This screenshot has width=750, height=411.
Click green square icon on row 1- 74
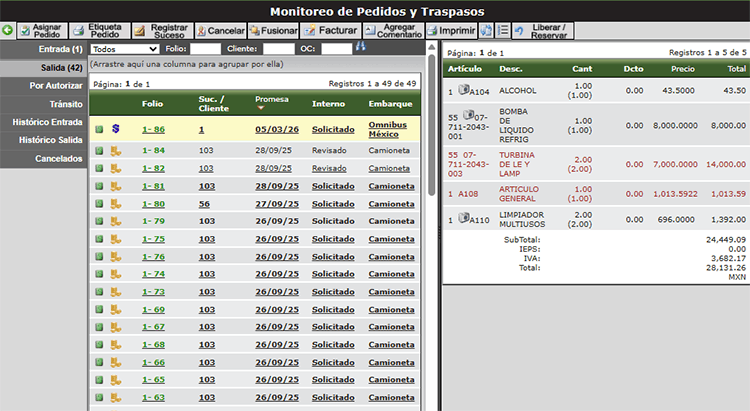99,274
